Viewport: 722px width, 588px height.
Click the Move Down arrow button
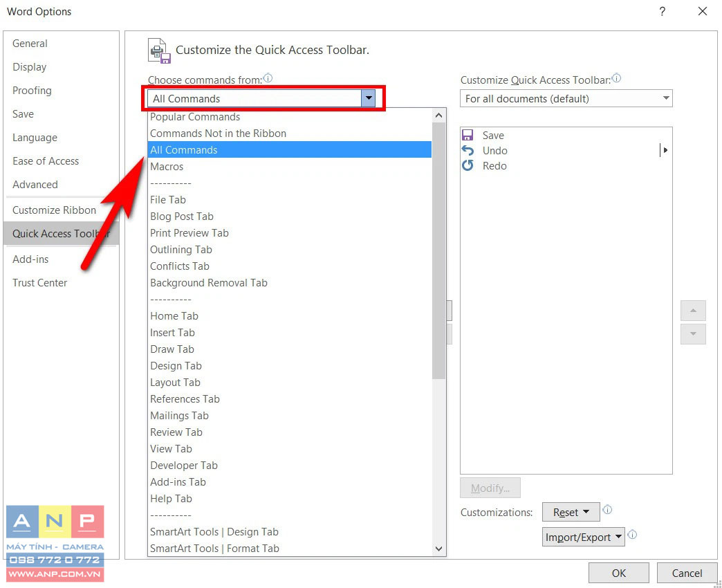693,334
